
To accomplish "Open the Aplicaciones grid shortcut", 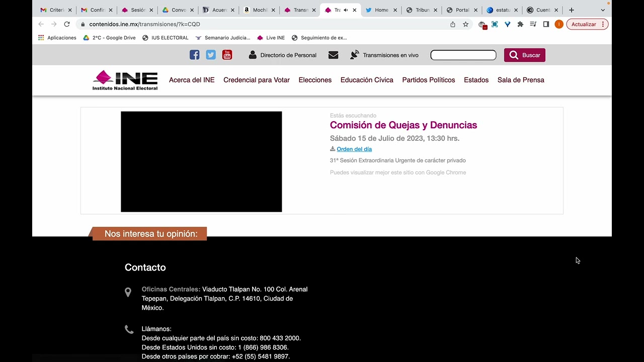I will click(57, 38).
